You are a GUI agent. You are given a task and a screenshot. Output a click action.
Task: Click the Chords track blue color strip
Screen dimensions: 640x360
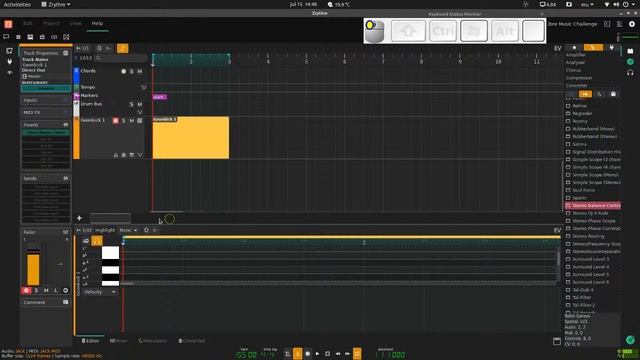coord(76,76)
